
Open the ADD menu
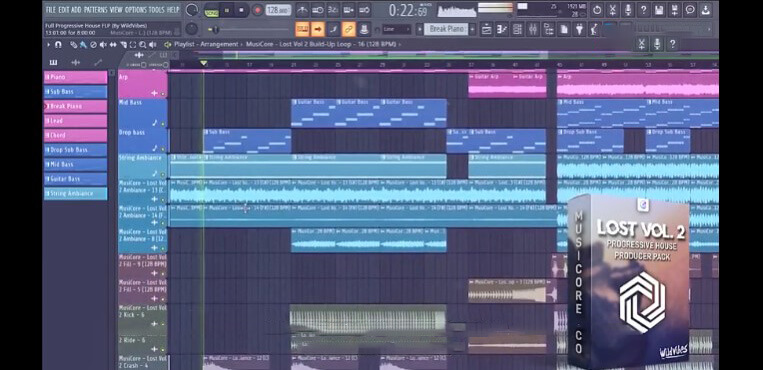click(x=76, y=9)
